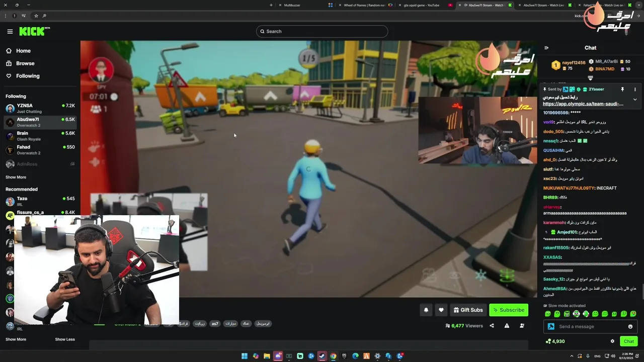Select AbuSwe7l channel in sidebar

coord(40,122)
